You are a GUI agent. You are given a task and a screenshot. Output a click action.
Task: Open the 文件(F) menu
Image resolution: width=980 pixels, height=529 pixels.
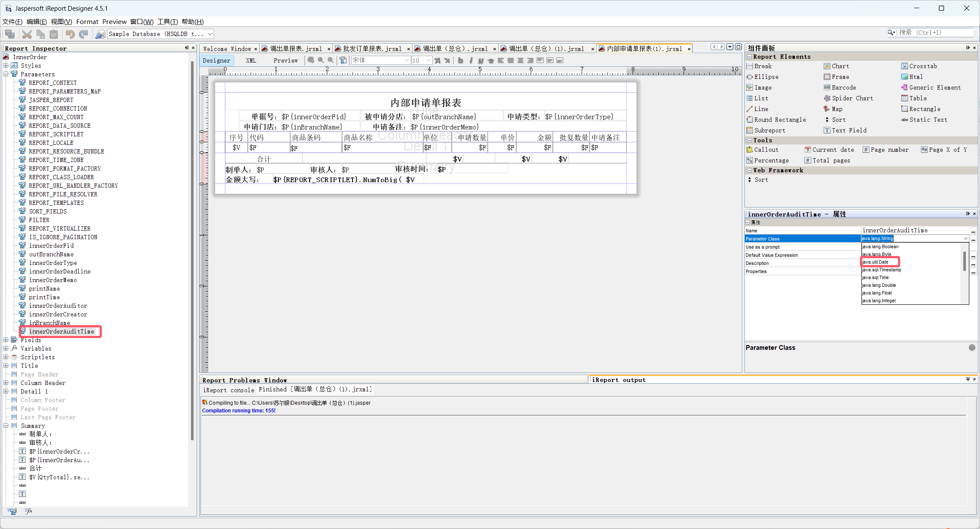pyautogui.click(x=12, y=22)
